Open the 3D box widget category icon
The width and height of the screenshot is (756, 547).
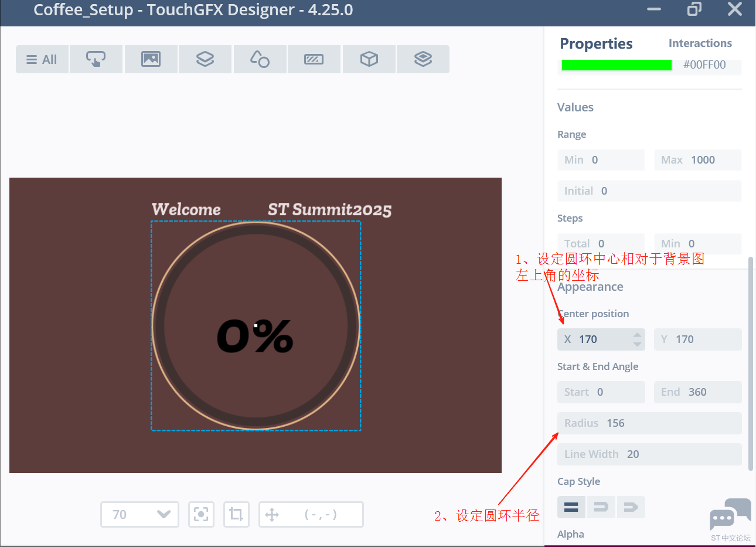(x=369, y=59)
